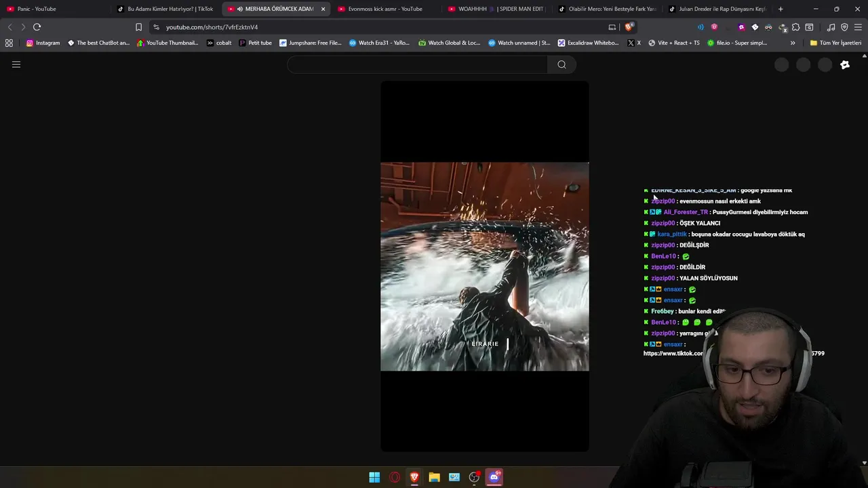Open the cobalt bookmark
The height and width of the screenshot is (488, 868).
[219, 43]
